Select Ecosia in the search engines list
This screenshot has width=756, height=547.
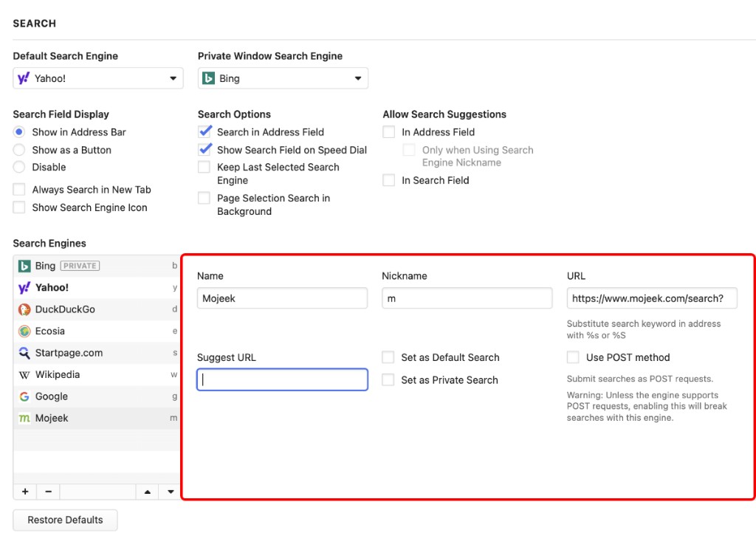click(x=97, y=331)
